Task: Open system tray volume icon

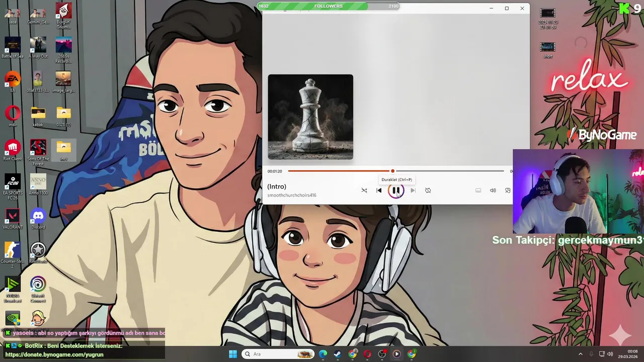Action: click(x=610, y=354)
